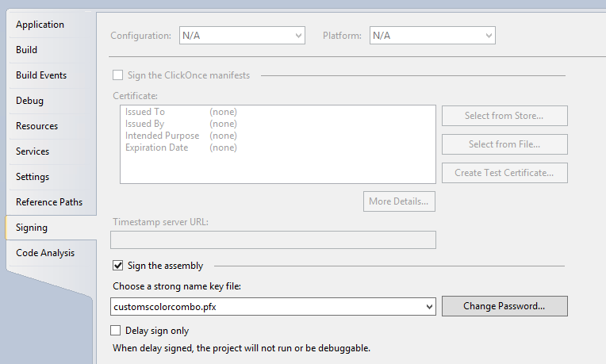This screenshot has height=364, width=606.
Task: Click the Timestamp server URL field
Action: click(273, 240)
